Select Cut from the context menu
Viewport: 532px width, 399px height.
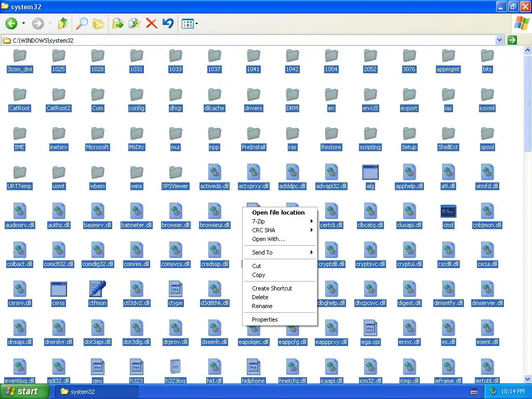click(x=280, y=266)
